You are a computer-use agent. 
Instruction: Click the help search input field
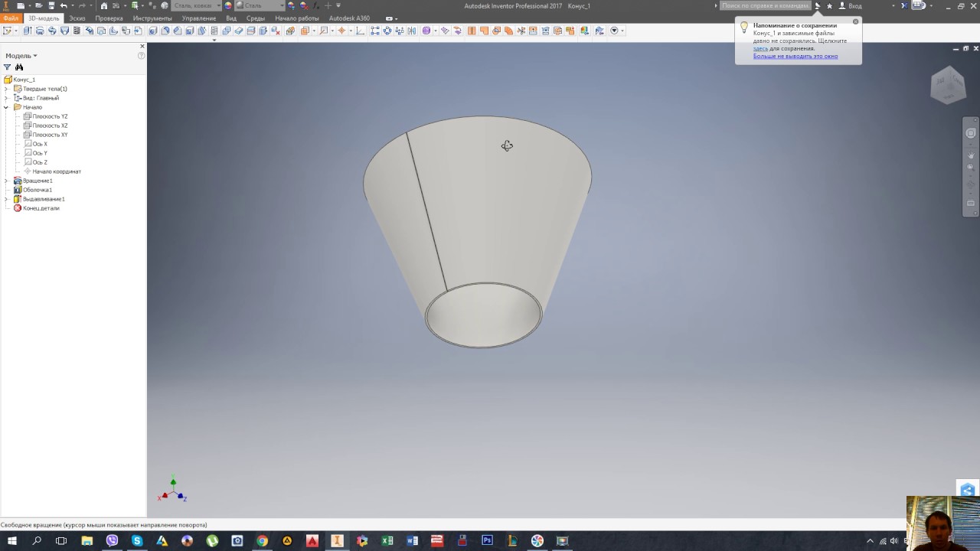tap(764, 5)
